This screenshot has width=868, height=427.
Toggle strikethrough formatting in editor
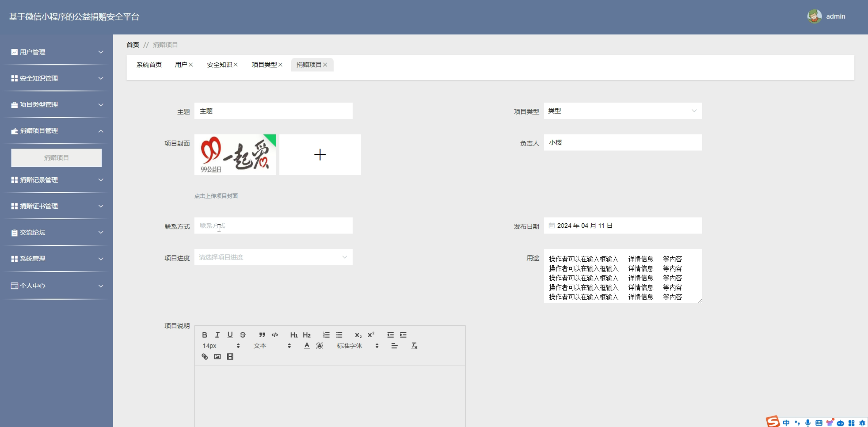click(x=243, y=335)
